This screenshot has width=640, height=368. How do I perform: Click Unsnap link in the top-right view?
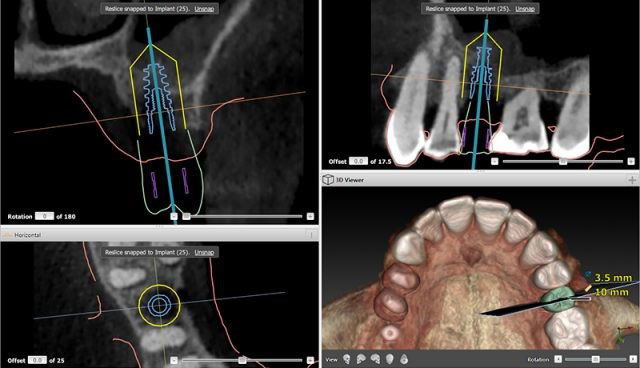click(x=525, y=9)
